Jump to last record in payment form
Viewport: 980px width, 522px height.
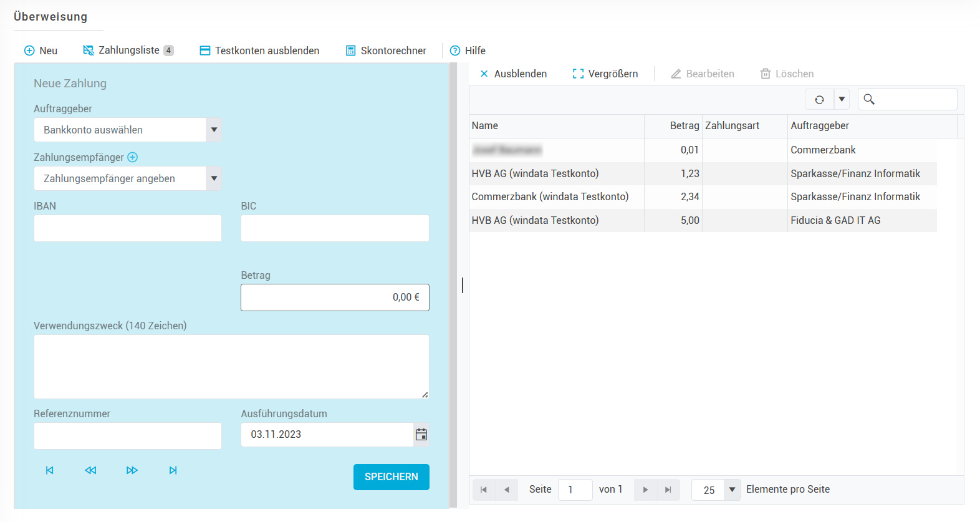point(173,470)
